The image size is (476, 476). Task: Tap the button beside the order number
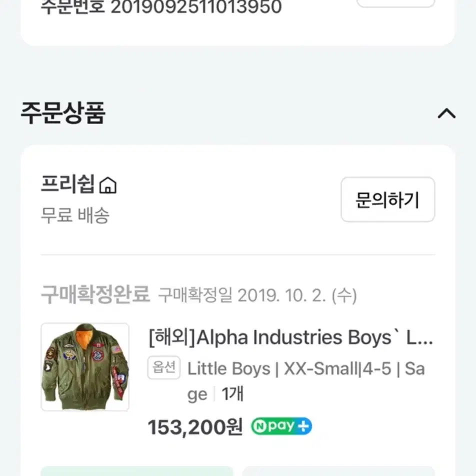coord(396,3)
